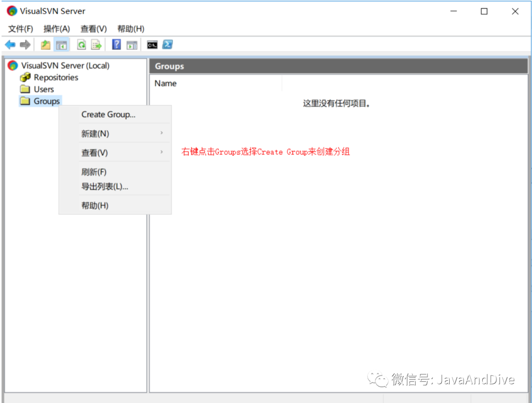The image size is (532, 403).
Task: Click the Refresh toolbar icon
Action: 81,44
